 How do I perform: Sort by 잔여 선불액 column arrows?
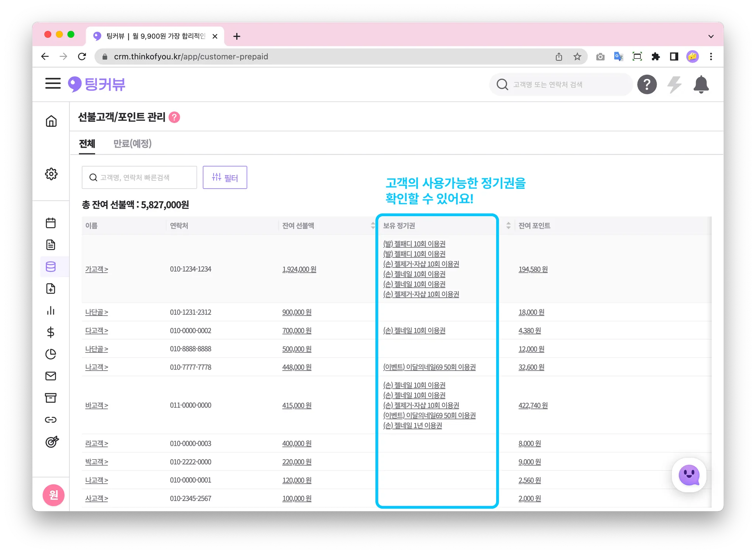372,226
